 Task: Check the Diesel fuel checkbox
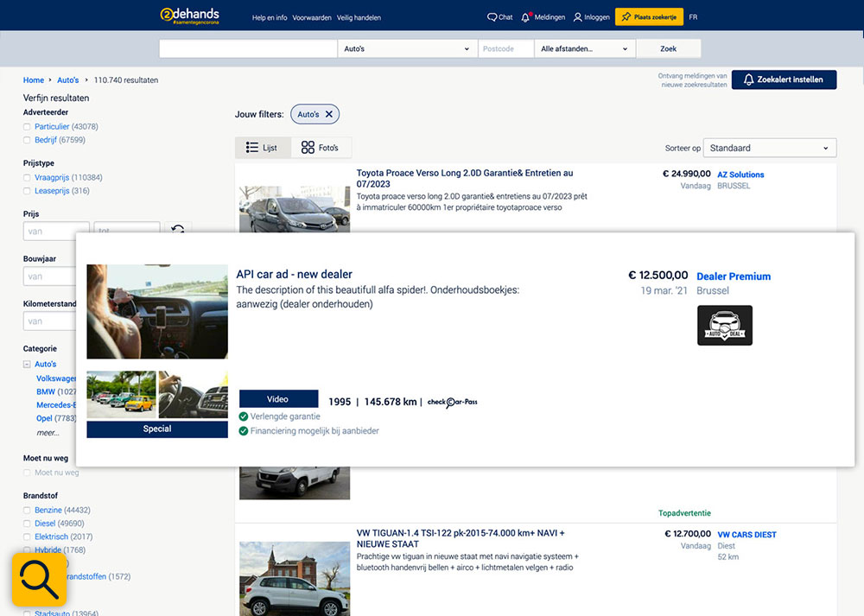[27, 524]
